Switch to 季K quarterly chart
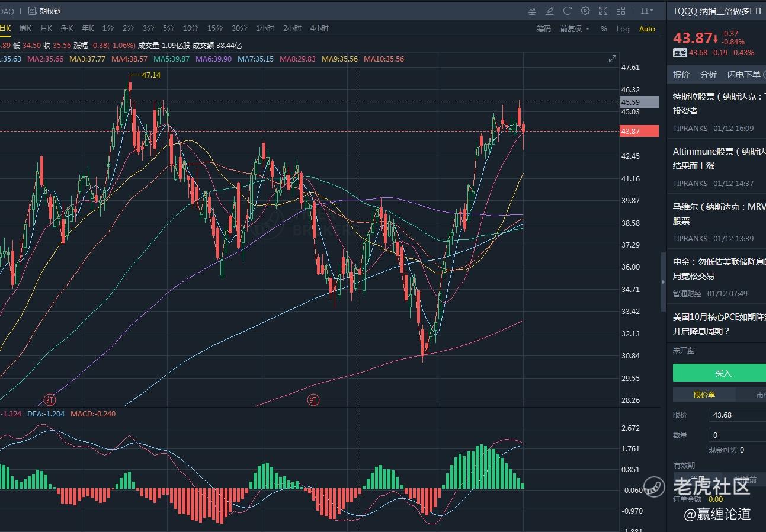The image size is (766, 532). [x=67, y=28]
